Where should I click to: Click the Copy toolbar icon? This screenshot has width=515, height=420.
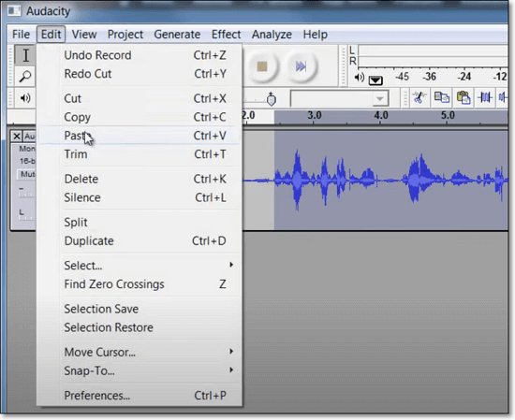pos(441,97)
